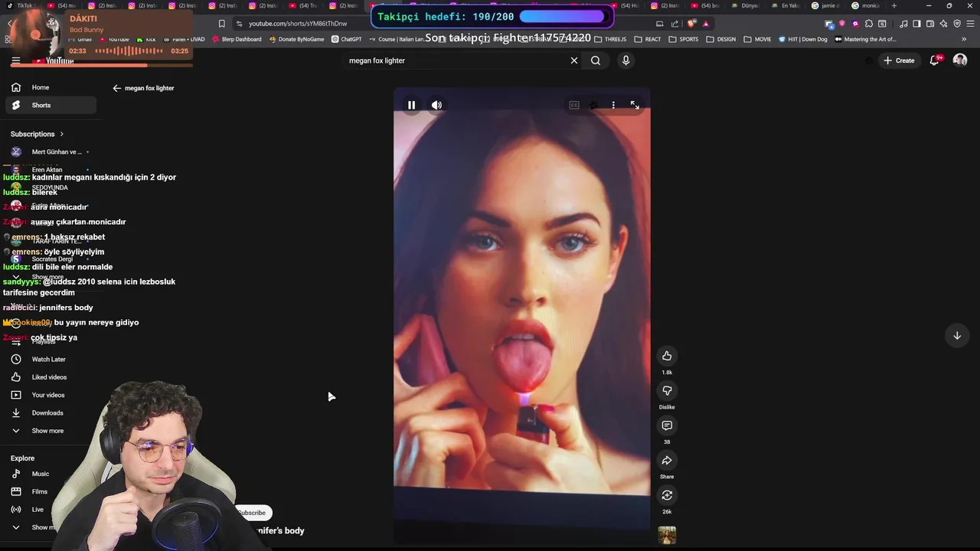Bookmark this page in address bar
980x551 pixels.
tap(222, 24)
